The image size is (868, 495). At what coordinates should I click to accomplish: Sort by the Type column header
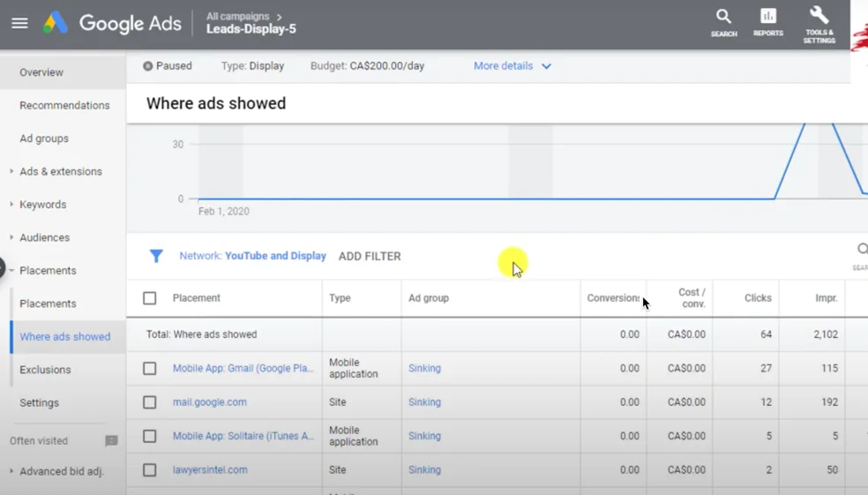340,298
